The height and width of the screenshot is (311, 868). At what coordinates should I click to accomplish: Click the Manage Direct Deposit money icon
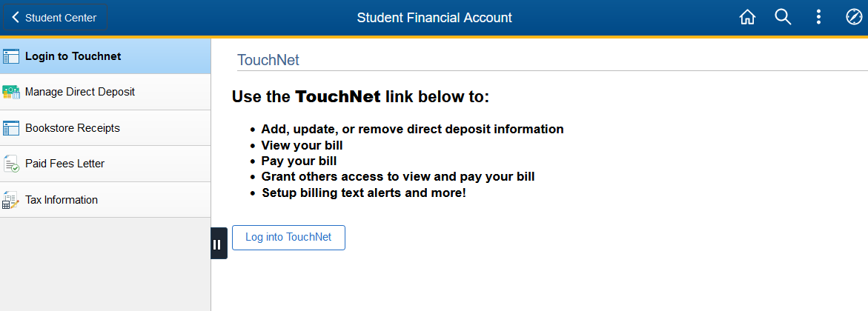click(x=11, y=92)
